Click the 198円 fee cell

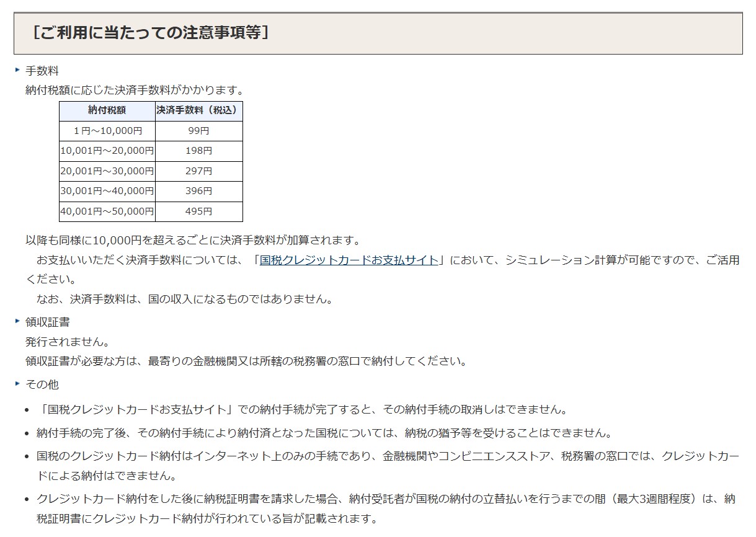(x=198, y=151)
